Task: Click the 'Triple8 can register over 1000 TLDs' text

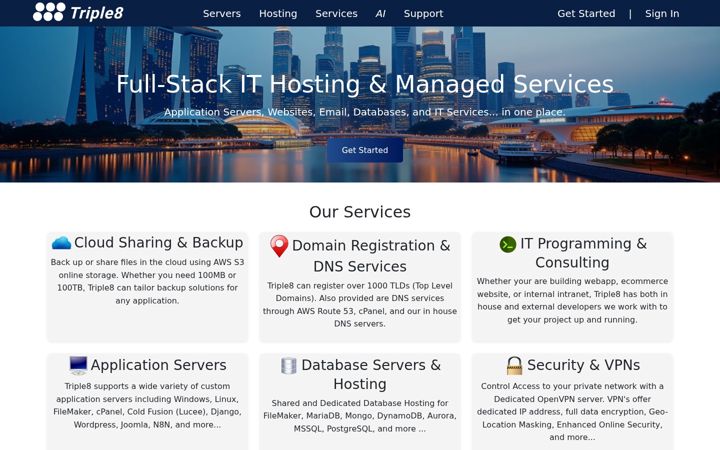Action: [360, 304]
